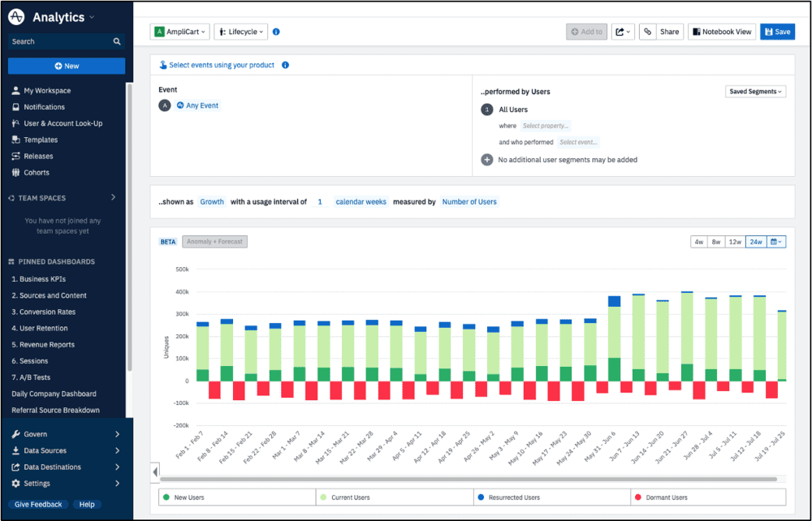812x521 pixels.
Task: Click the Any Event selector
Action: click(198, 105)
